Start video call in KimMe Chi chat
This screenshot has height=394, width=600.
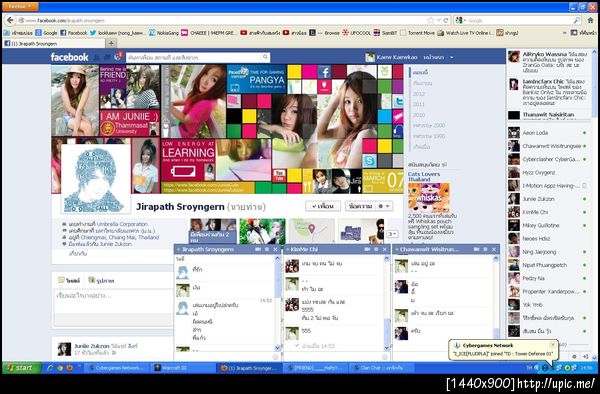(x=367, y=249)
